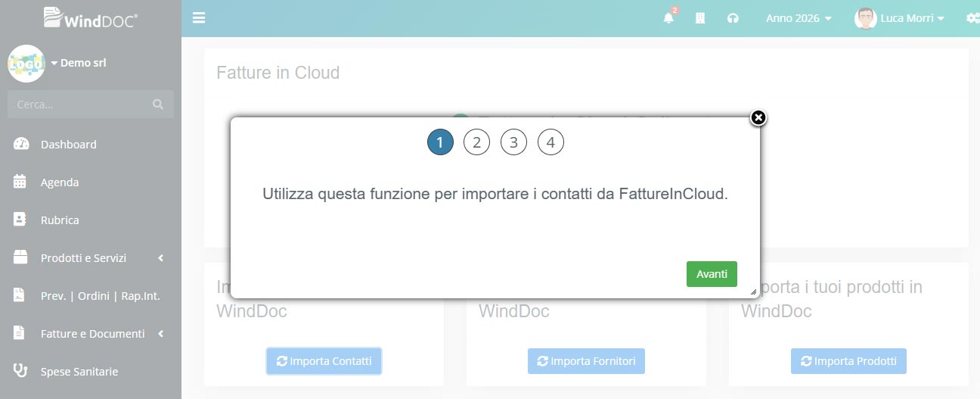Open the Anno 2026 dropdown
The height and width of the screenshot is (399, 980).
tap(799, 18)
